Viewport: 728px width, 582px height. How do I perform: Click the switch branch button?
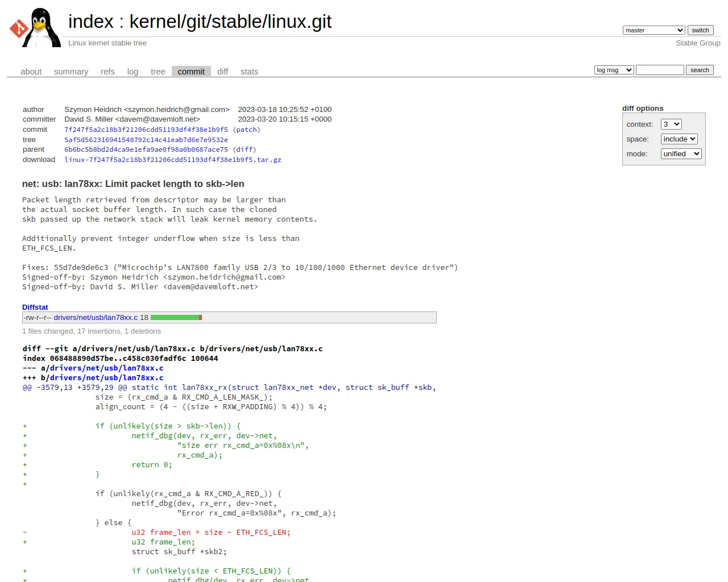[x=700, y=30]
